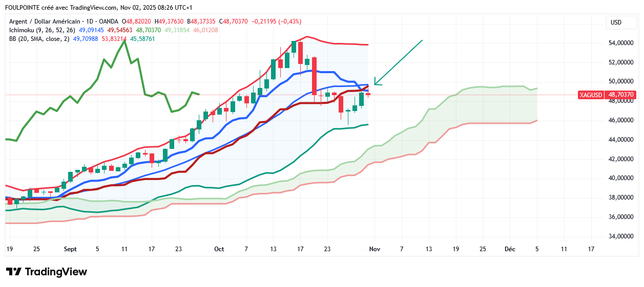
Task: Click the green diagonal arrow drawing
Action: (x=399, y=62)
